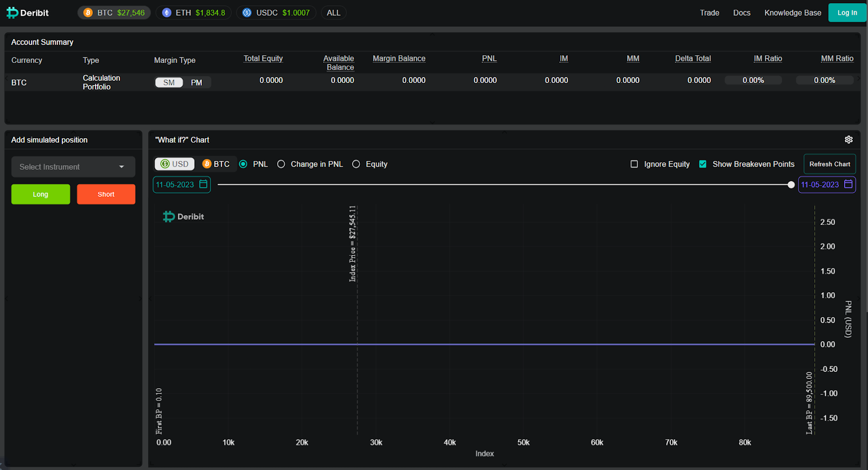Select the Equity radio option
The image size is (868, 470).
point(356,164)
